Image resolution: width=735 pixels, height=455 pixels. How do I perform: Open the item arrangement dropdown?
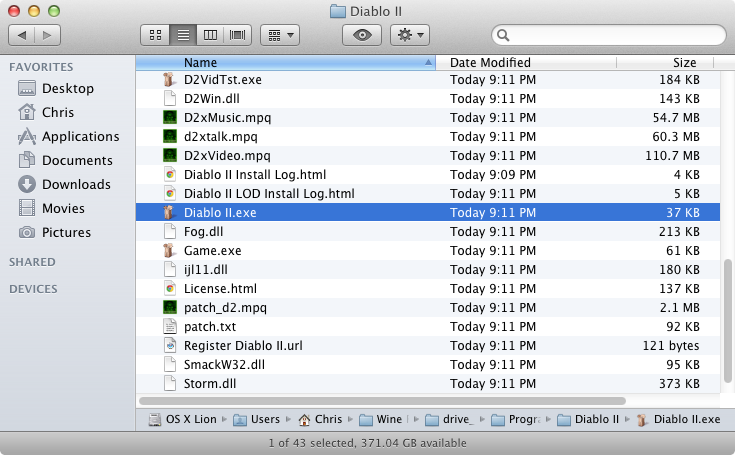pyautogui.click(x=280, y=35)
